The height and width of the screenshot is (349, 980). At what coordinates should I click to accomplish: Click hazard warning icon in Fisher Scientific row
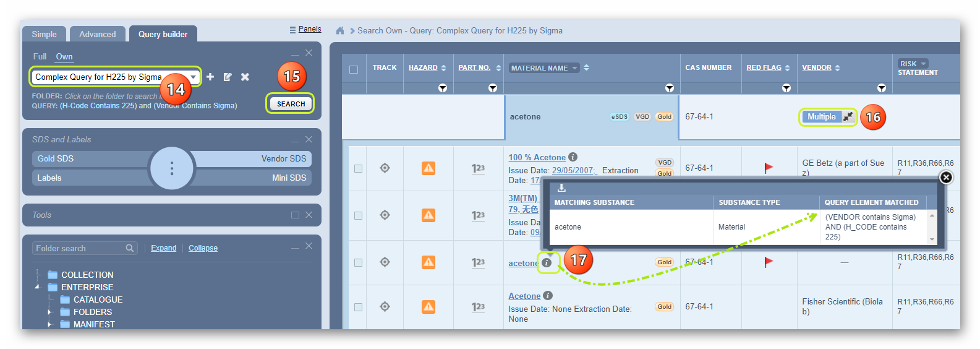[428, 306]
